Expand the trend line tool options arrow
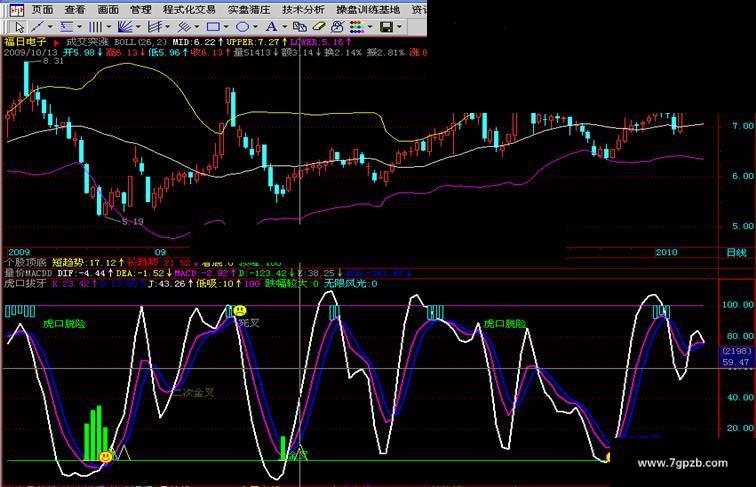756x487 pixels. (x=50, y=27)
